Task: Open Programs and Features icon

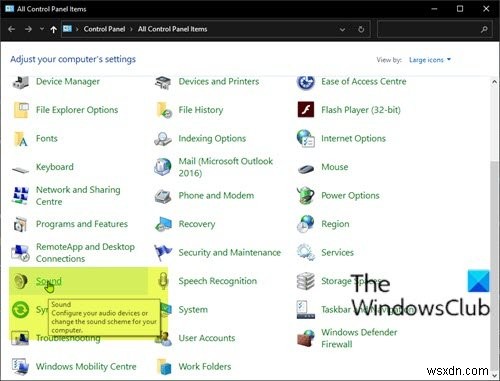Action: (20, 224)
